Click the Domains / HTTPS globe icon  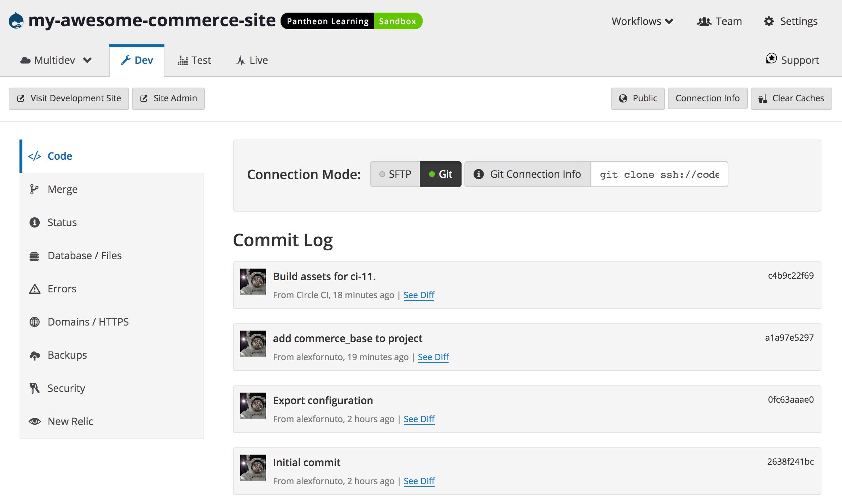[34, 322]
